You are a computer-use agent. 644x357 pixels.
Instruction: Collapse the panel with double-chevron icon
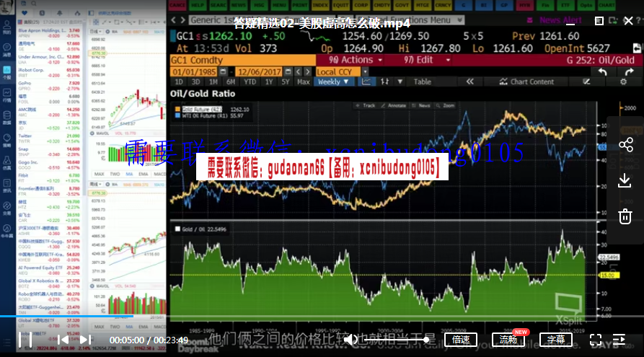(470, 81)
